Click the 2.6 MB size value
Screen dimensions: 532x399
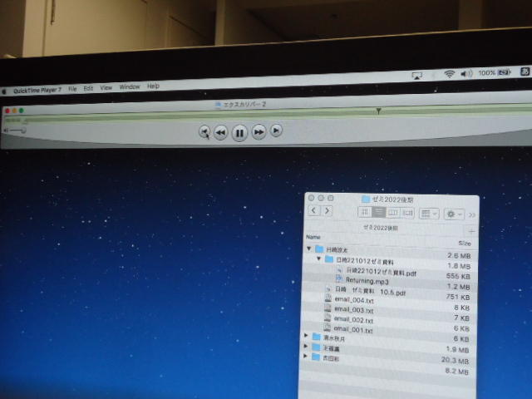point(459,255)
